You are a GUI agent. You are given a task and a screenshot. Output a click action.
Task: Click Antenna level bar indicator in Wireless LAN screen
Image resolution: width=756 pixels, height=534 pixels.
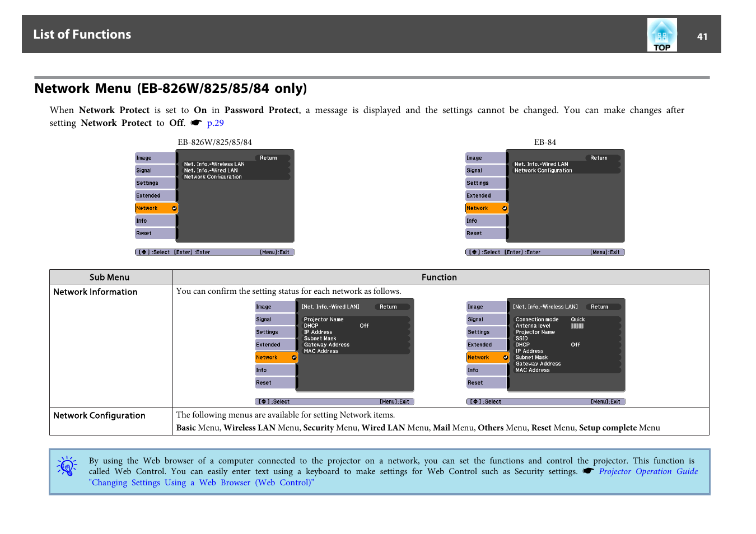click(577, 326)
